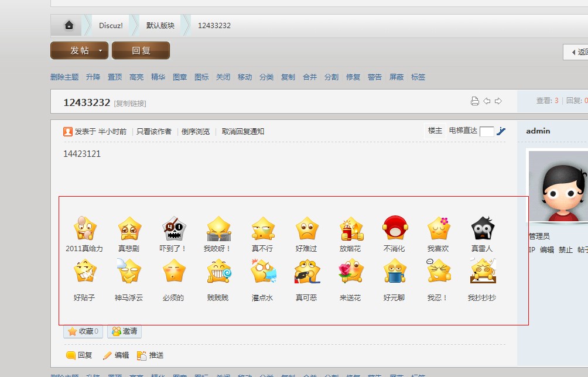Open the 12433232 breadcrumb link
Viewport: 588px width, 377px height.
[214, 26]
